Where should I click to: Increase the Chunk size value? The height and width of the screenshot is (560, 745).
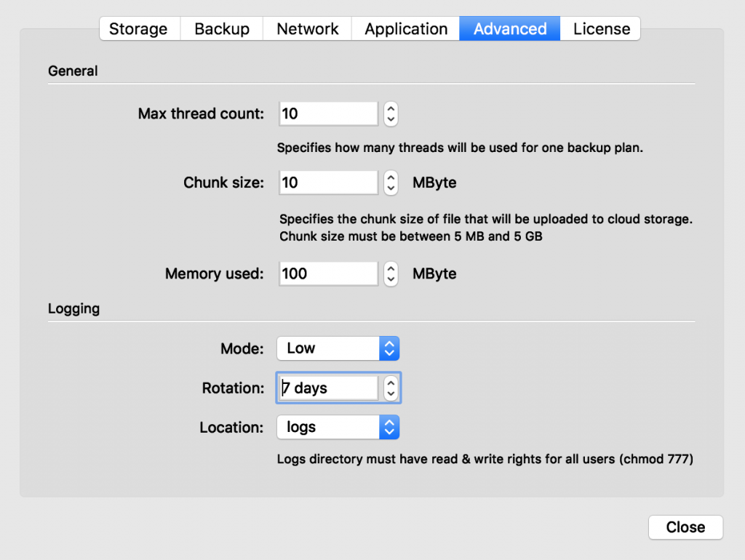[x=390, y=178]
